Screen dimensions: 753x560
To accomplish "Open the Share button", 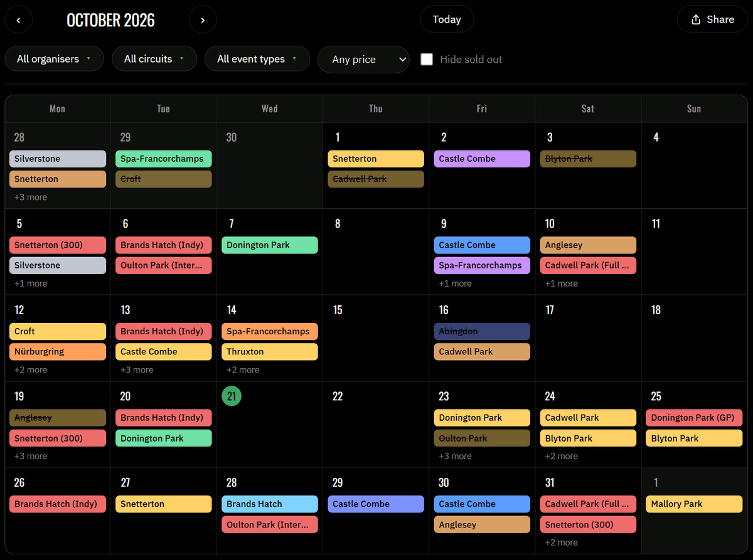I will [712, 19].
